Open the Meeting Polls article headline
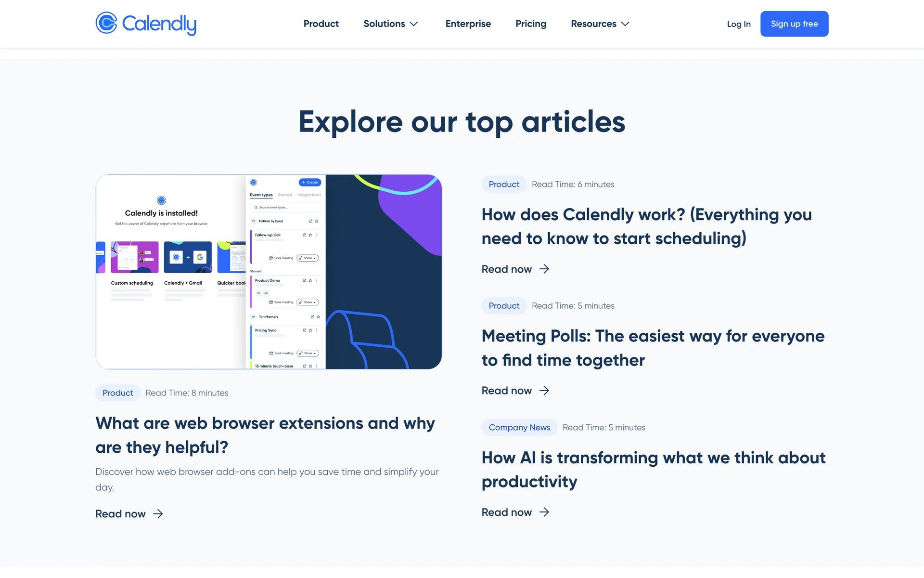This screenshot has width=924, height=578. coord(653,348)
